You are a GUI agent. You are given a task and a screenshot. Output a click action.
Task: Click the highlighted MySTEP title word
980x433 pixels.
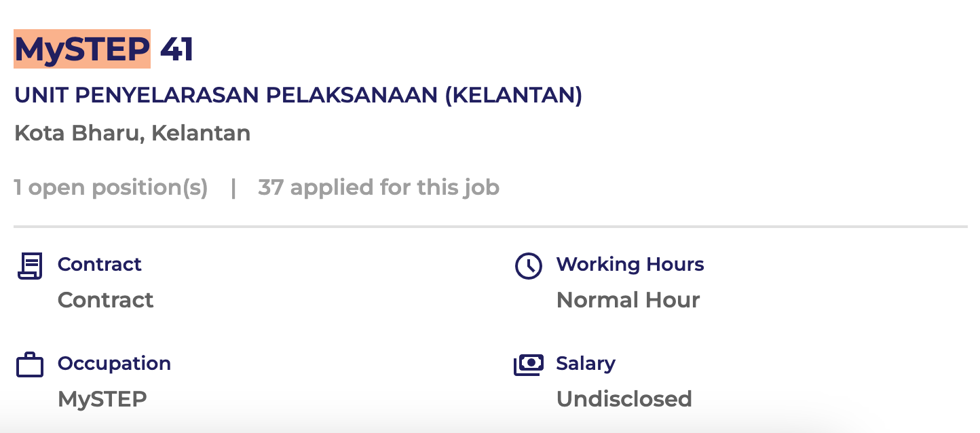click(82, 49)
